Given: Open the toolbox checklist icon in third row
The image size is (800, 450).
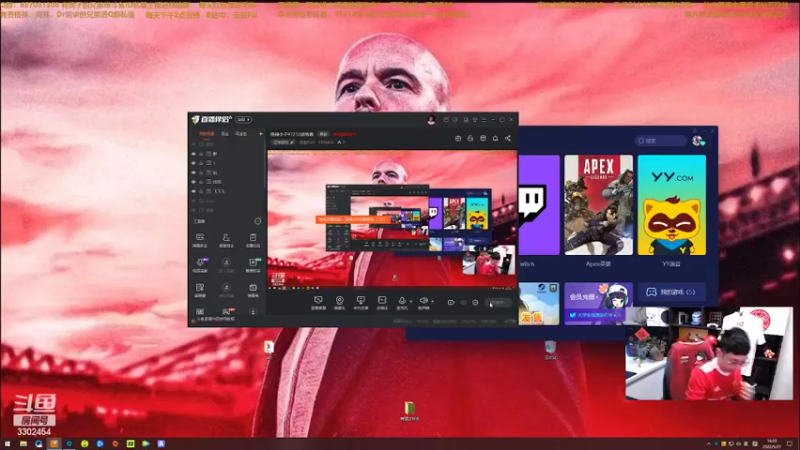Looking at the screenshot, I should pos(200,290).
